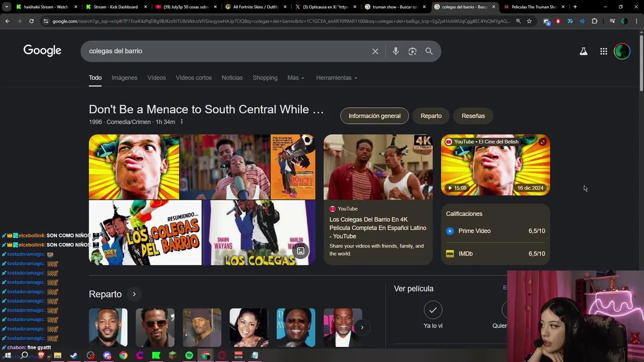Open the tab search dropdown at top-left
This screenshot has width=644, height=362.
point(6,7)
